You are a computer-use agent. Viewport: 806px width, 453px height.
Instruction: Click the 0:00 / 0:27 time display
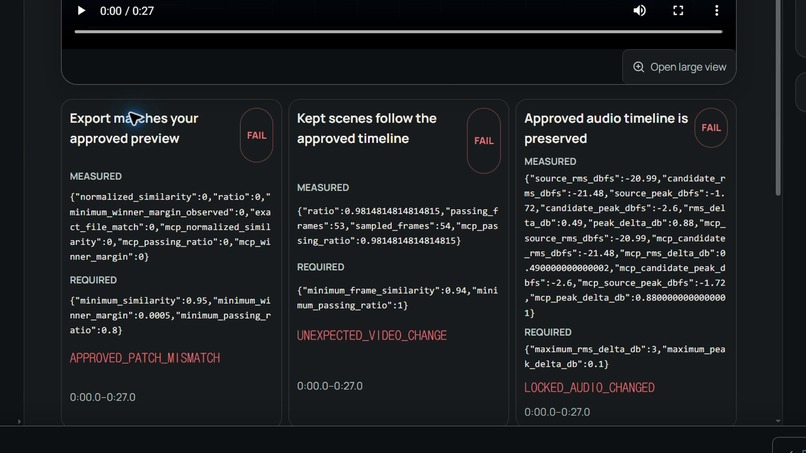point(127,11)
